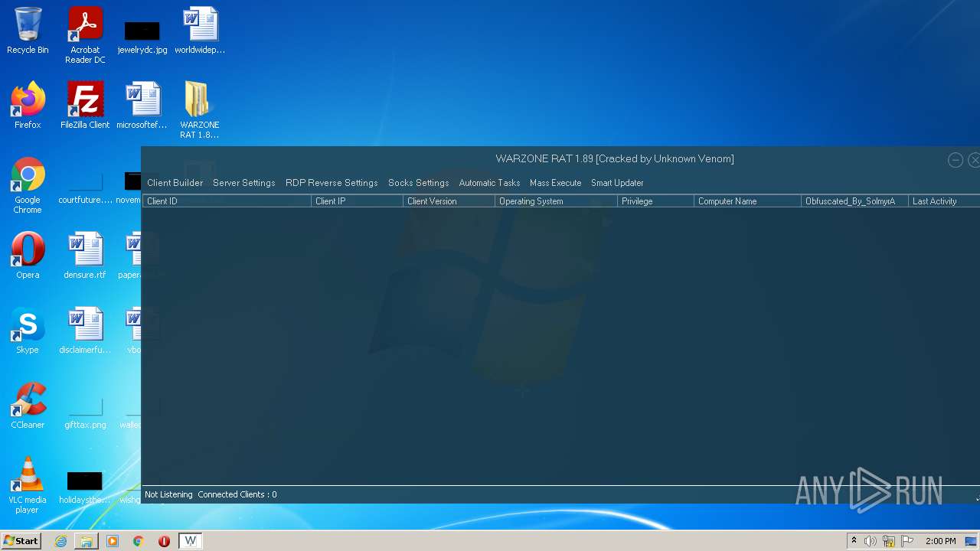Click the WARZONE RAT 1.89 window title
The height and width of the screenshot is (551, 980).
coord(615,159)
